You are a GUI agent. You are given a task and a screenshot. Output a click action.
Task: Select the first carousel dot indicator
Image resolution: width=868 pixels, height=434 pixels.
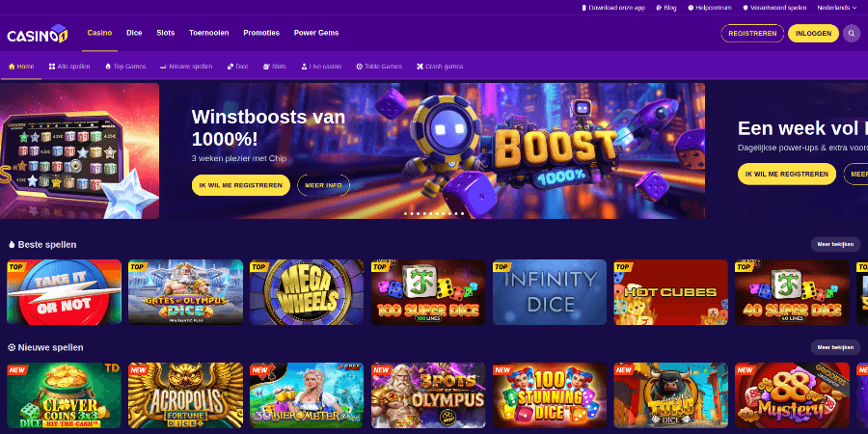tap(405, 213)
